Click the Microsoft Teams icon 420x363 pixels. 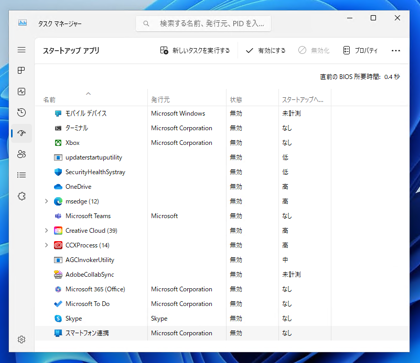[x=58, y=216]
